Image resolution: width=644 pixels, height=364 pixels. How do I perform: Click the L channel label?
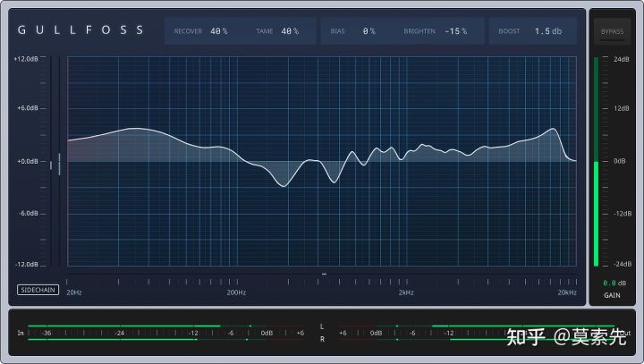pyautogui.click(x=322, y=326)
